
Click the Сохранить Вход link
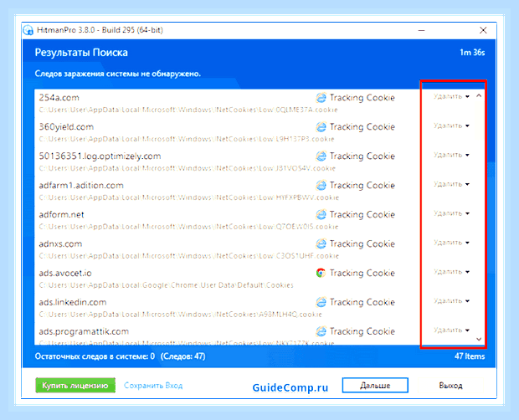coord(153,386)
